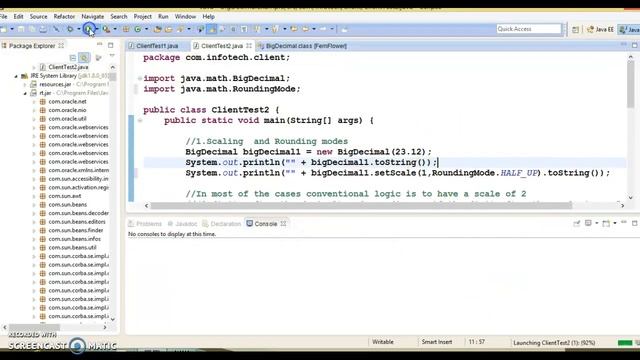The height and width of the screenshot is (360, 640).
Task: Open the external tools dropdown arrow
Action: coord(115,29)
